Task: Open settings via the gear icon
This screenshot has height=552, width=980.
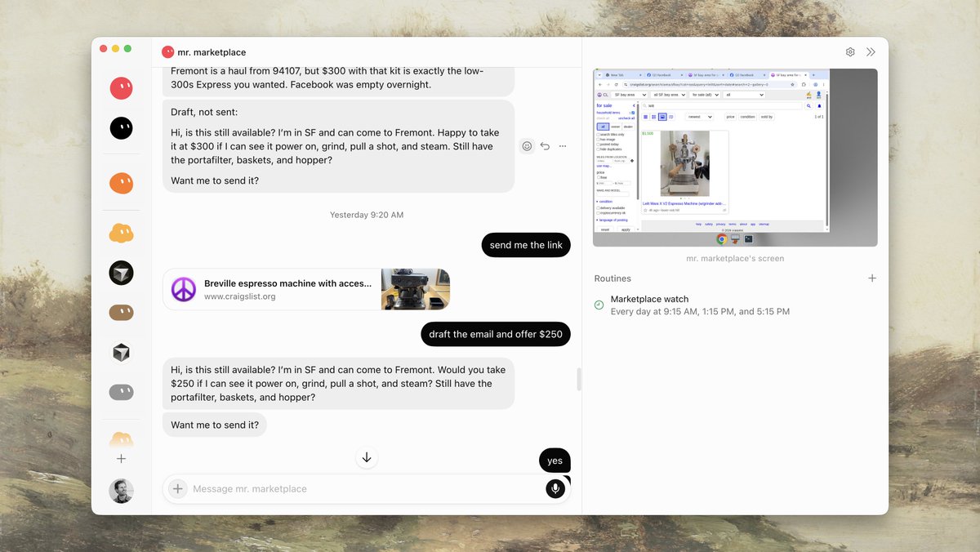Action: pos(850,52)
